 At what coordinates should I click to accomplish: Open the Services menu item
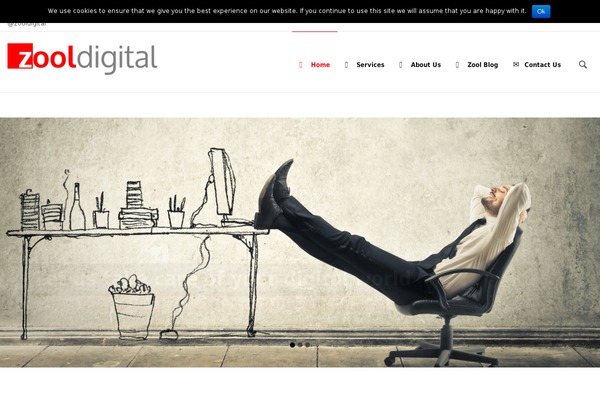370,65
